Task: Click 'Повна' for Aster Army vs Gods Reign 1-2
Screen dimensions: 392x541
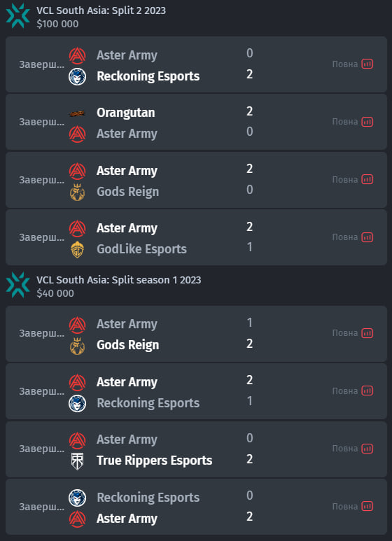Action: [x=344, y=333]
